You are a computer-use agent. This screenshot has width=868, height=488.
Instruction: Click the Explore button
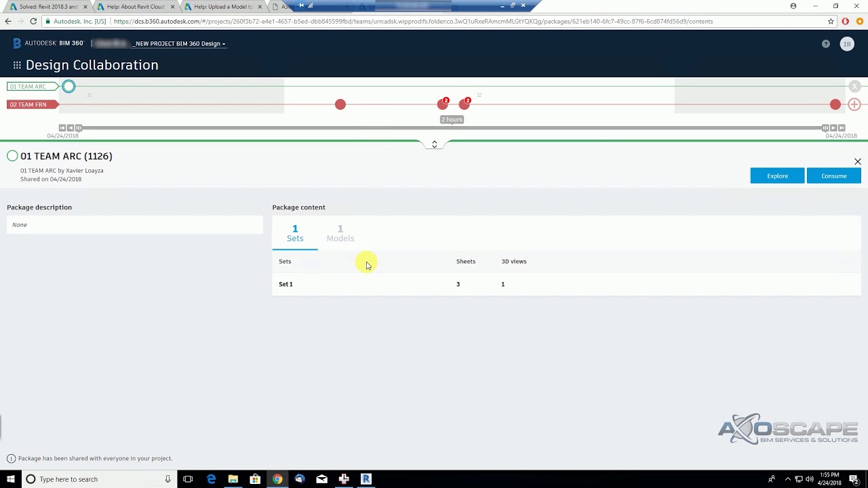(x=777, y=176)
